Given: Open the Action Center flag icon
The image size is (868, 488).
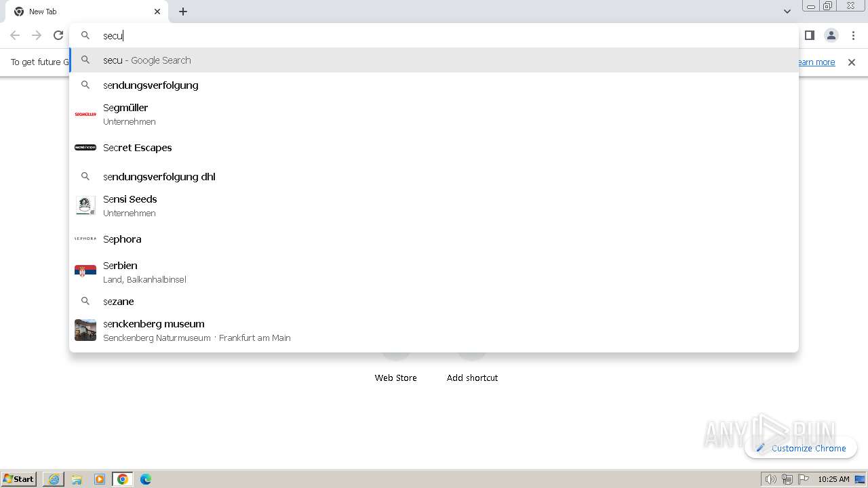Looking at the screenshot, I should pyautogui.click(x=804, y=479).
